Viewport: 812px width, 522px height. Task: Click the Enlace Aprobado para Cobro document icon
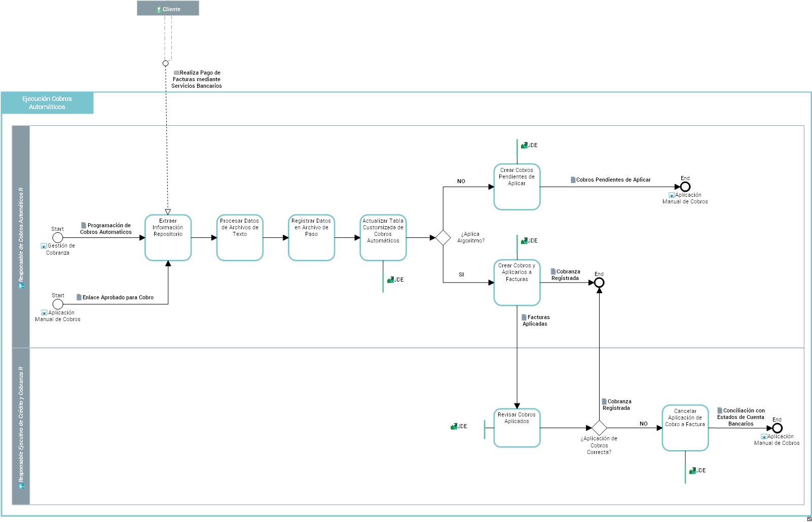79,297
